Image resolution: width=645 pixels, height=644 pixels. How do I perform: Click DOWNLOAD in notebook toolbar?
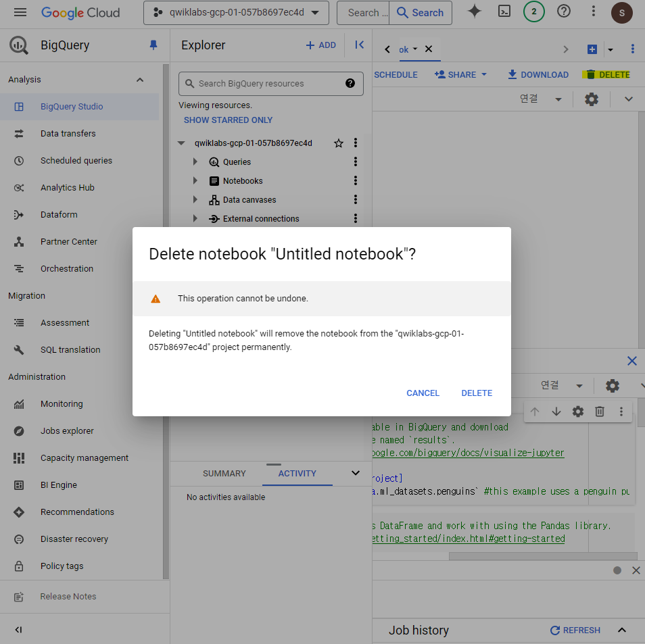click(538, 74)
